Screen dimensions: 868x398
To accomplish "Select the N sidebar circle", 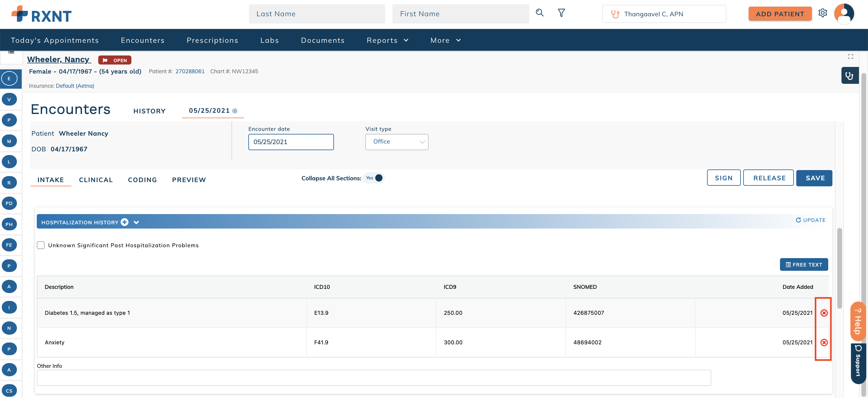I will tap(9, 328).
